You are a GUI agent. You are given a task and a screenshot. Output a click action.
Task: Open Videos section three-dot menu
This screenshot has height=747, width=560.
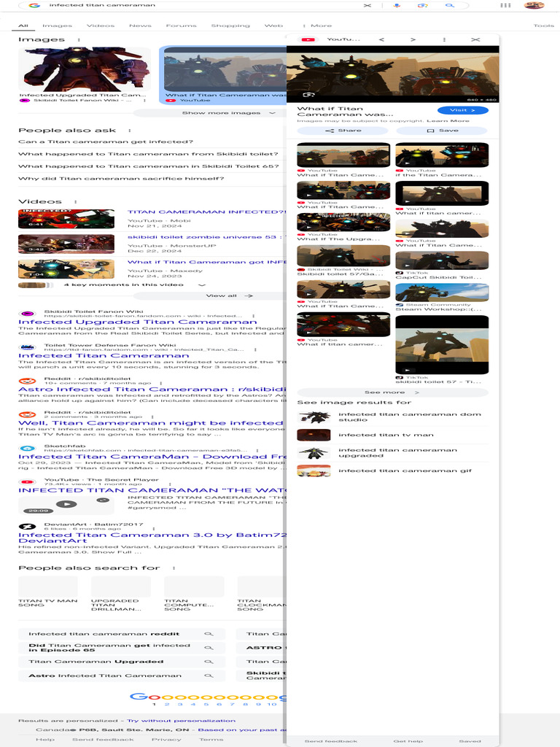(75, 201)
